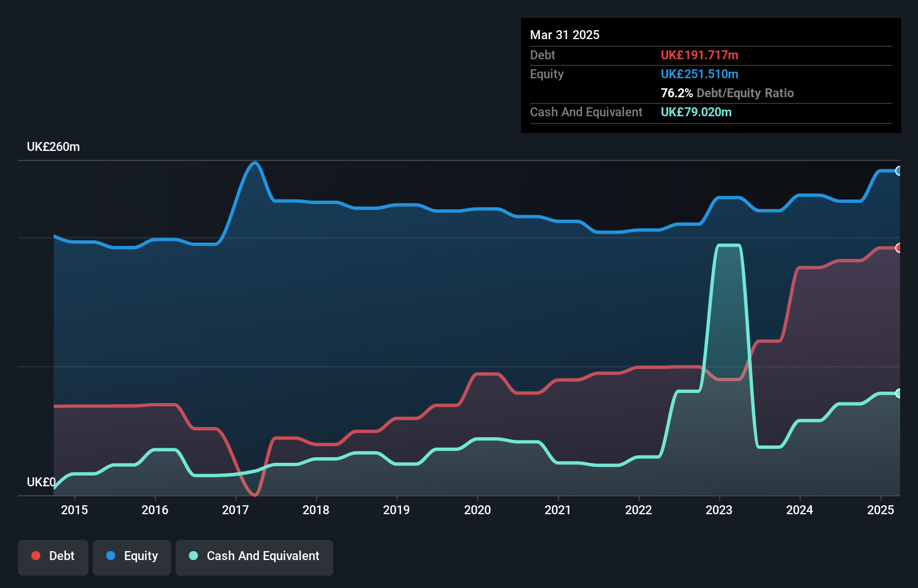Click the Cash And Equivalent tooltip label
Screen dimensions: 918x588
(x=586, y=112)
